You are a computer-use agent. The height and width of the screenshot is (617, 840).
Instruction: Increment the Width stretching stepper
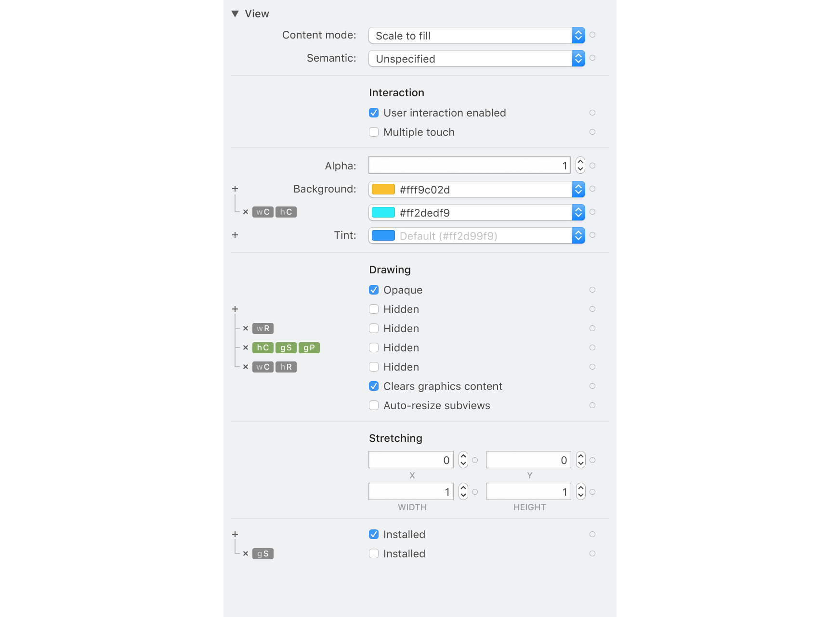point(462,488)
